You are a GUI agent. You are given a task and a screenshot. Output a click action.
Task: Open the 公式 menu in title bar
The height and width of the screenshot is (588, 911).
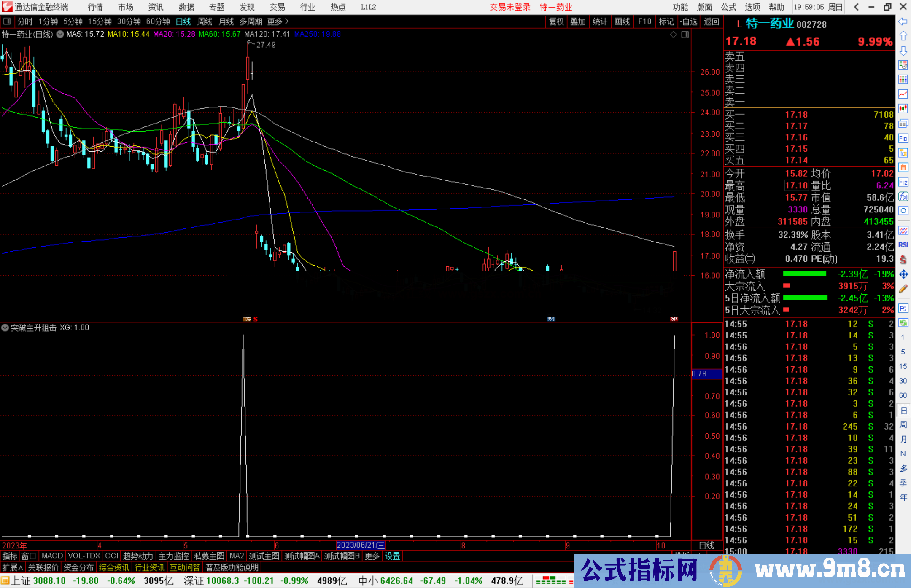(728, 7)
